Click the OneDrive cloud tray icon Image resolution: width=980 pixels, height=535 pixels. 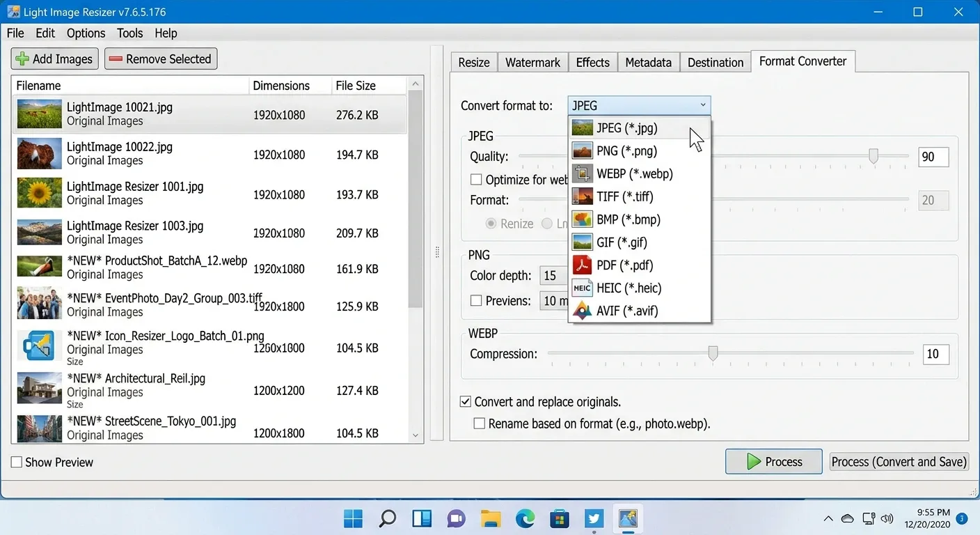coord(848,518)
